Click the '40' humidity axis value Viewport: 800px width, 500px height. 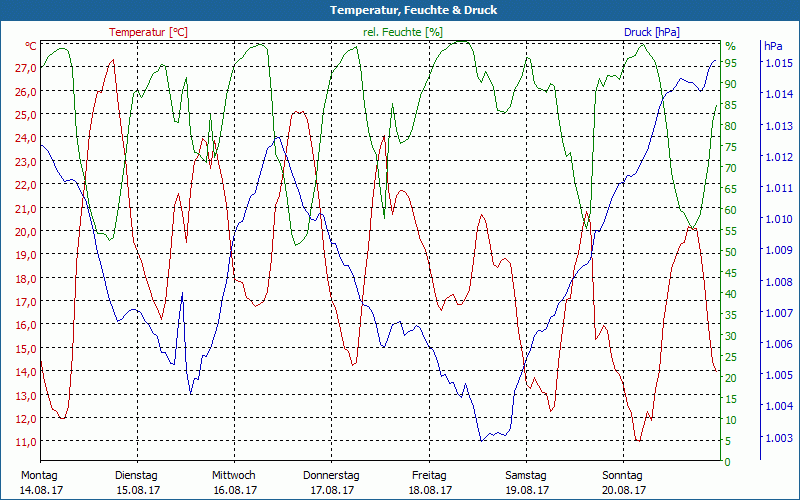coord(731,294)
